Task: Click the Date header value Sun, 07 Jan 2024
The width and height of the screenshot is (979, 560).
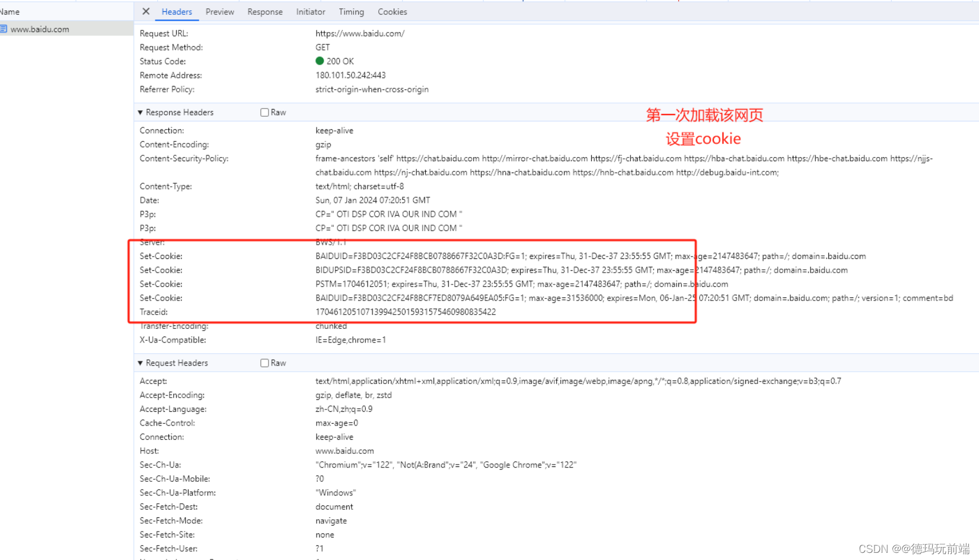Action: point(373,200)
